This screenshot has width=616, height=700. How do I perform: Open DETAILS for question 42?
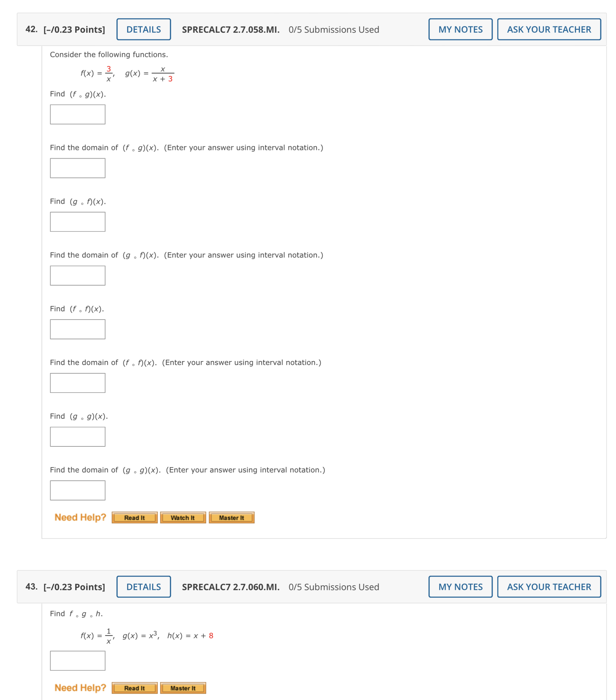[x=143, y=29]
